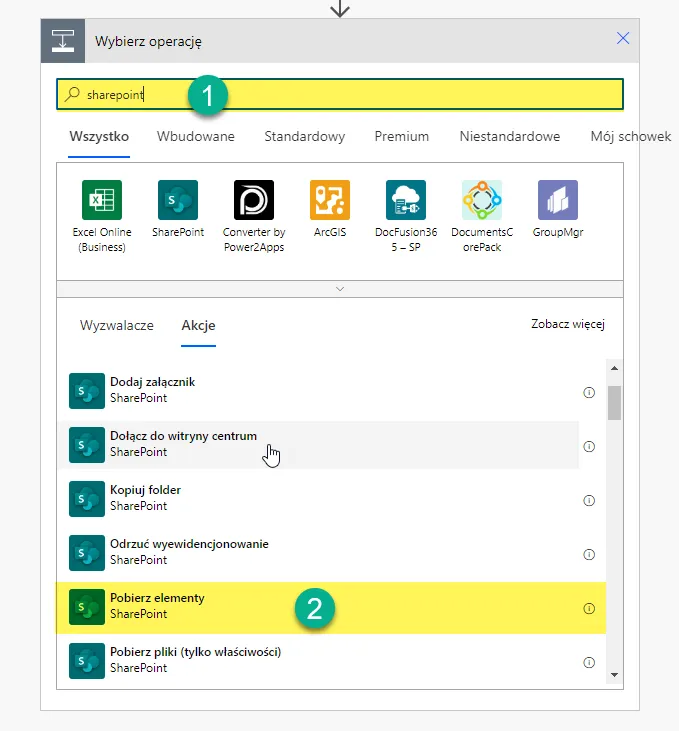This screenshot has width=679, height=731.
Task: Open the Premium tab
Action: tap(401, 137)
